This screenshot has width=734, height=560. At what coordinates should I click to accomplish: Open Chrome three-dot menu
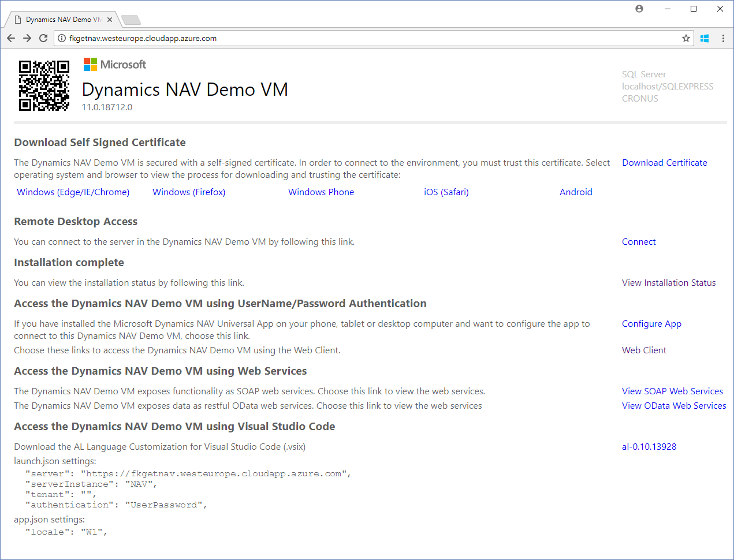[723, 38]
